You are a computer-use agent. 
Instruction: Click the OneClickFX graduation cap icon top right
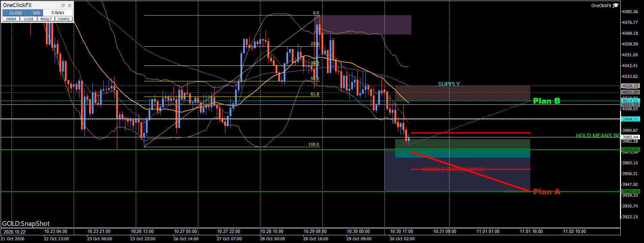click(x=616, y=5)
